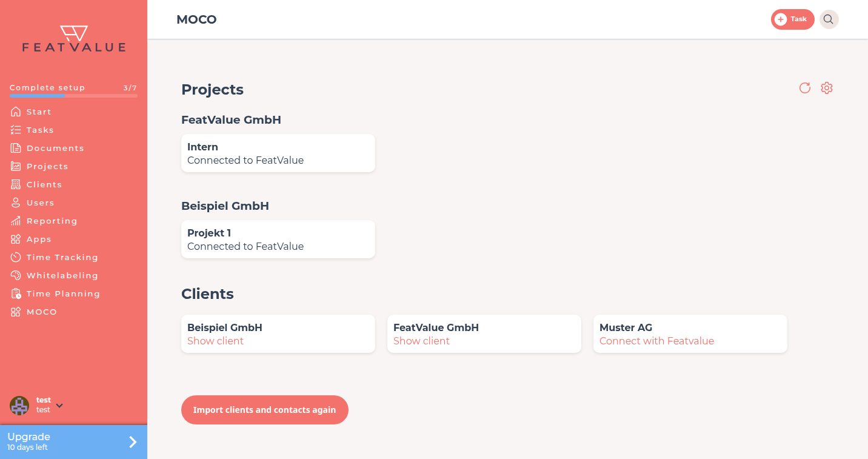Click the Muster AG client name
This screenshot has width=868, height=459.
tap(626, 327)
